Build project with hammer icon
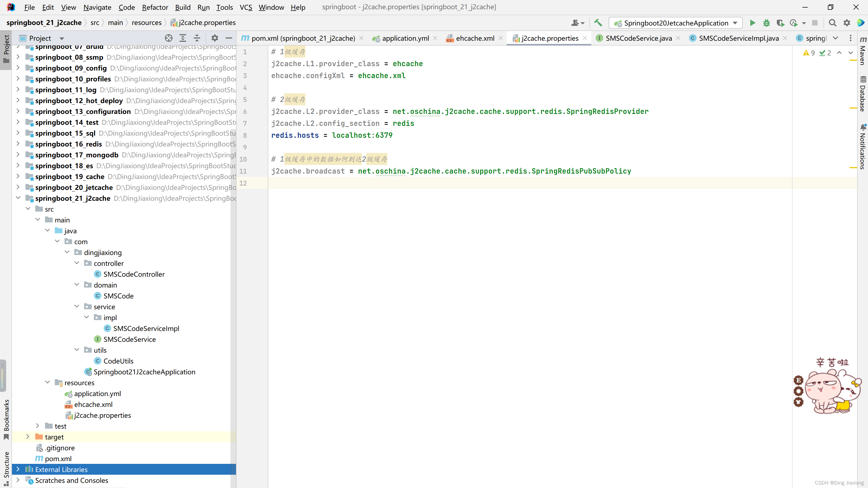Screen dimensions: 868x488 [598, 23]
